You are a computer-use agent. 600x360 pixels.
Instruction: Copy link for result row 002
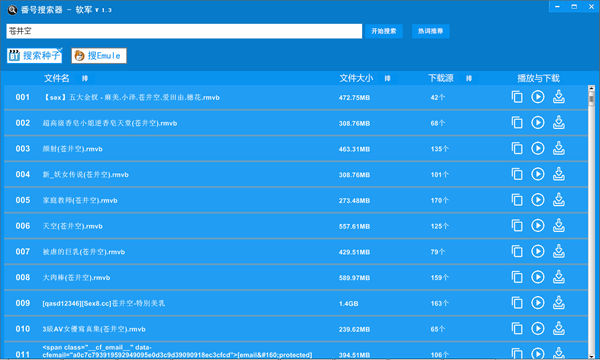pyautogui.click(x=517, y=122)
